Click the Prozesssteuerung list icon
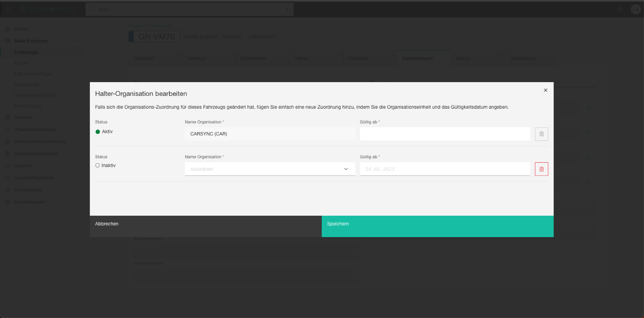This screenshot has height=318, width=644. 8,130
